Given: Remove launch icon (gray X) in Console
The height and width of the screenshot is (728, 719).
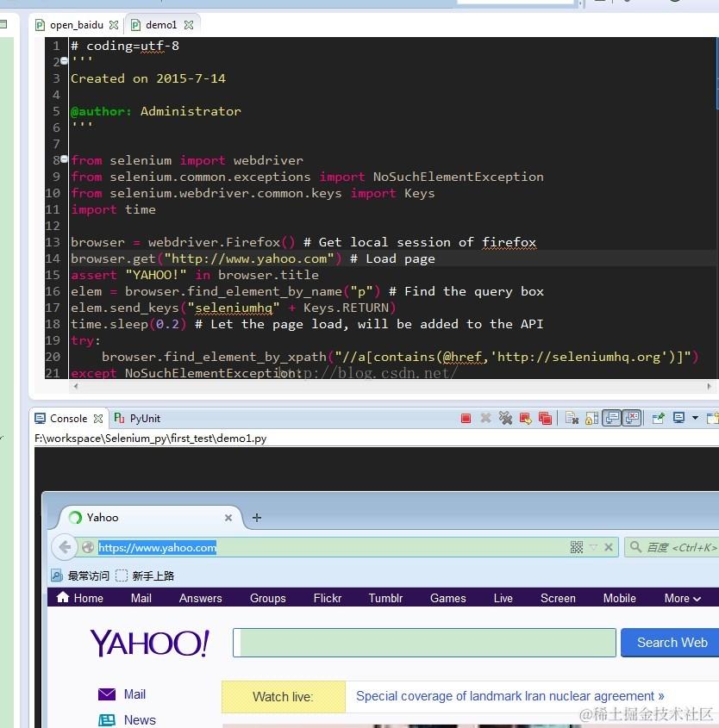Looking at the screenshot, I should [485, 419].
